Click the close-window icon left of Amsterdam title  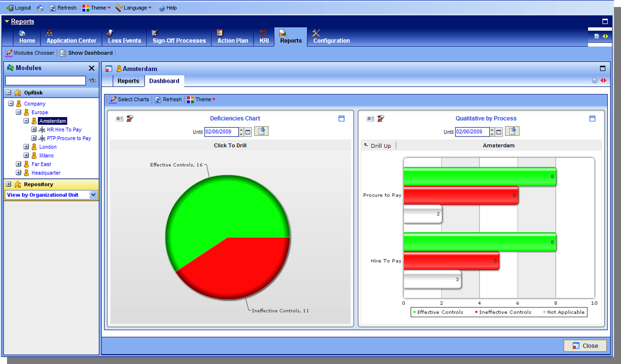click(x=109, y=69)
